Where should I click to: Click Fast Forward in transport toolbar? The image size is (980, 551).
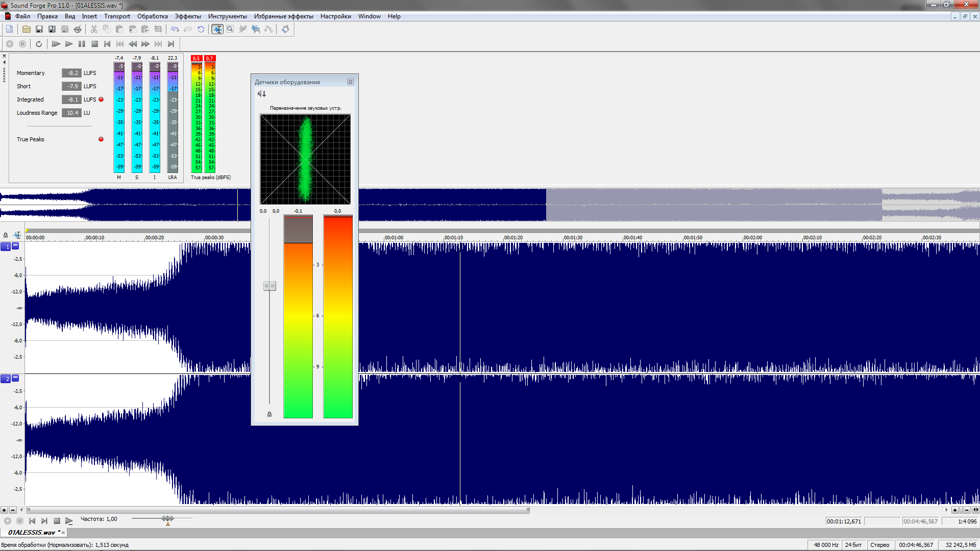145,44
